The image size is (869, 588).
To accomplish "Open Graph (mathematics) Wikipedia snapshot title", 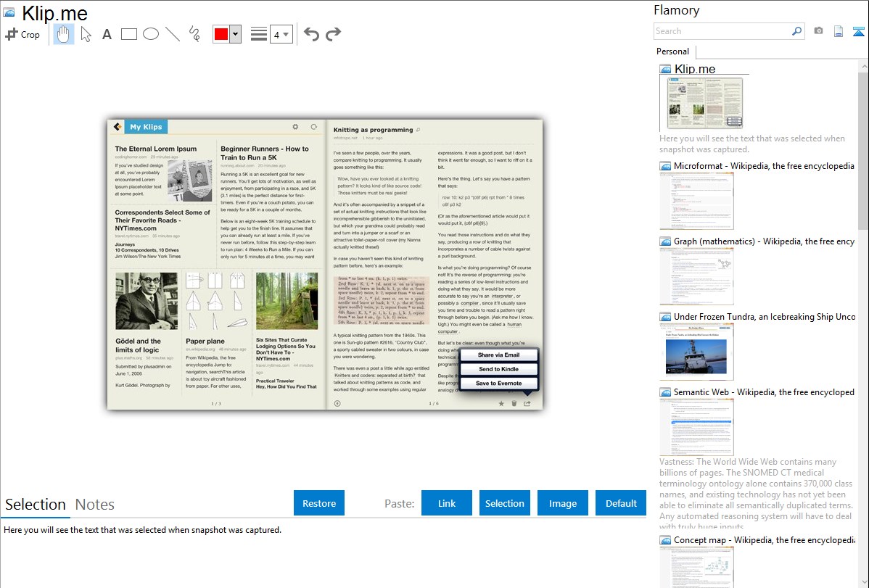I will [764, 241].
